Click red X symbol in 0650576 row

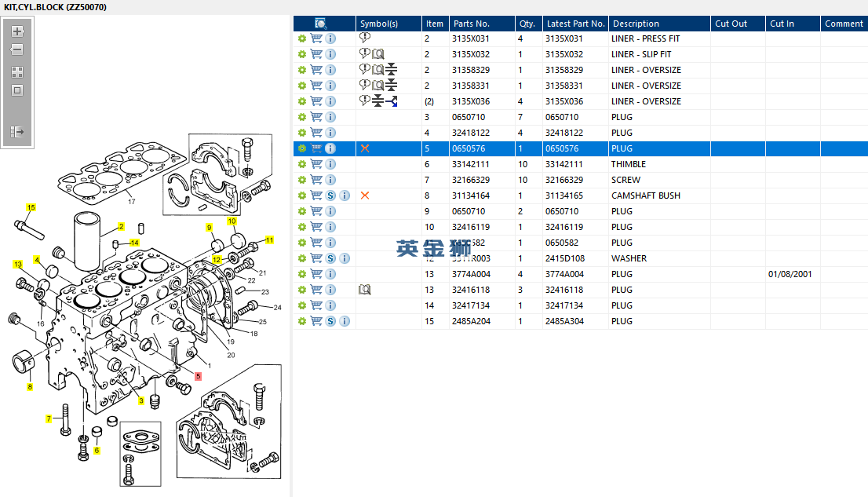click(365, 148)
